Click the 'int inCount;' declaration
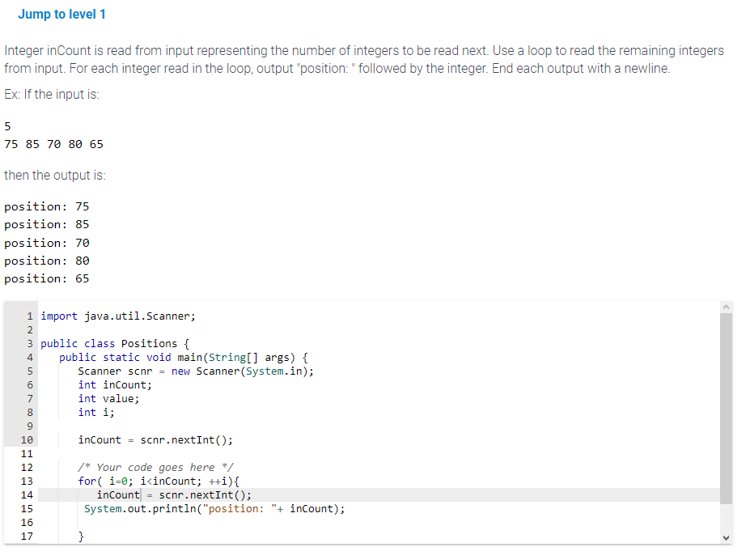Viewport: 746px width, 560px height. point(115,385)
